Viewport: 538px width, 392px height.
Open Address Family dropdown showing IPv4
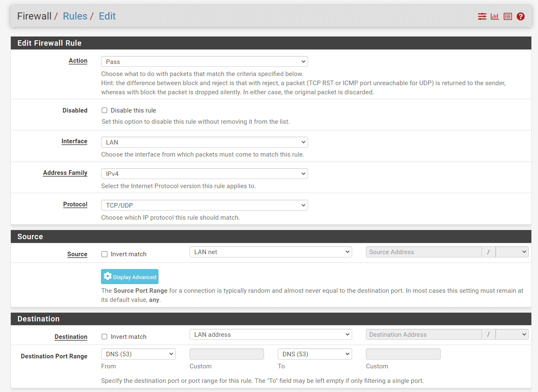(x=205, y=174)
